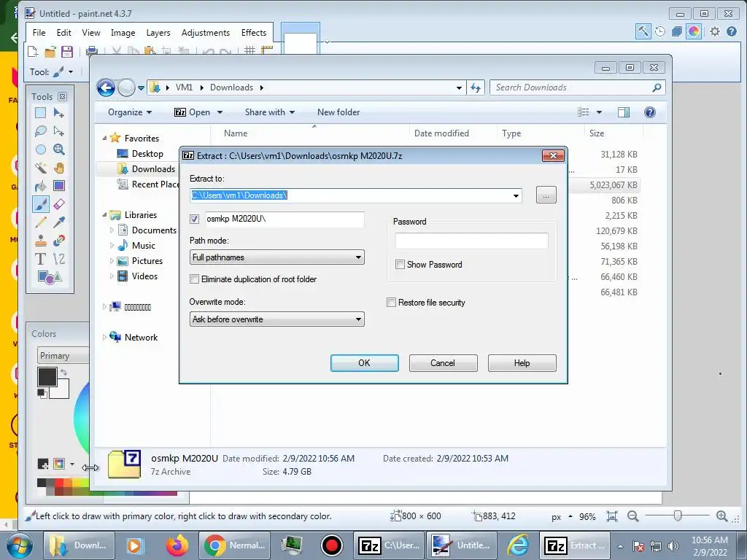
Task: Toggle the Colors window icon in paint.net
Action: point(694,31)
